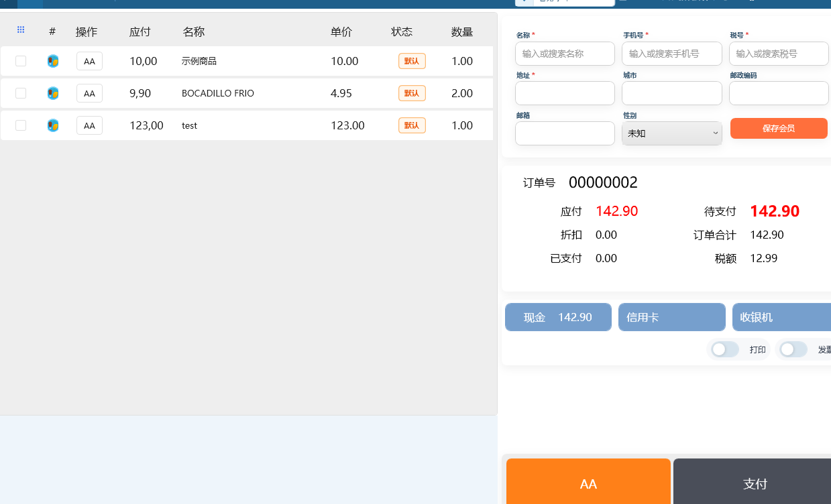Click amount 9,90 in table
Viewport: 831px width, 504px height.
pyautogui.click(x=140, y=93)
